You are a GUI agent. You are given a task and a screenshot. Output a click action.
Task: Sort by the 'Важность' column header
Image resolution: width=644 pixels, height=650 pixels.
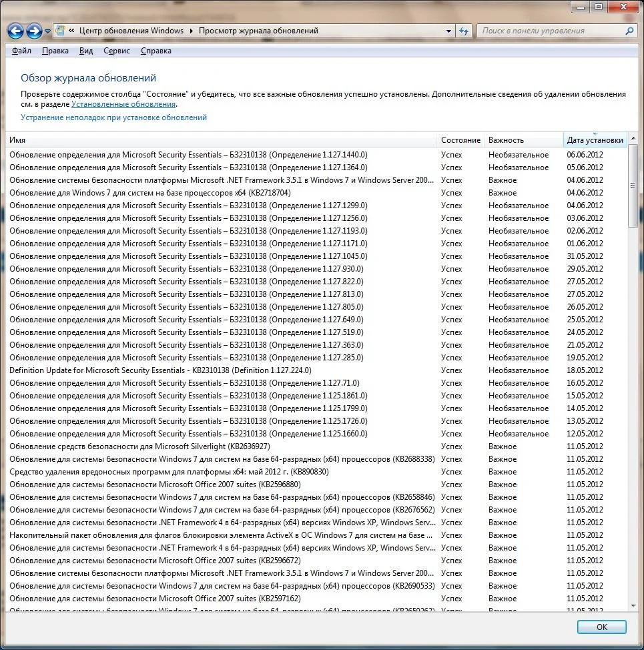click(524, 140)
